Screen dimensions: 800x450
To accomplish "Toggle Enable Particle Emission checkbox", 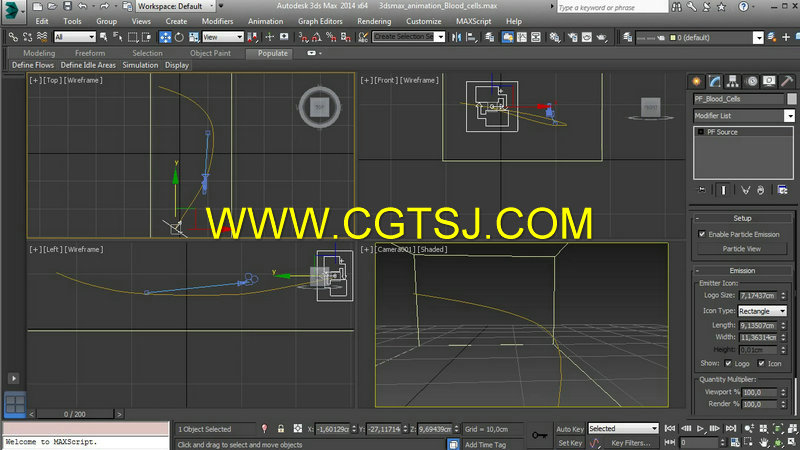I will [x=702, y=234].
